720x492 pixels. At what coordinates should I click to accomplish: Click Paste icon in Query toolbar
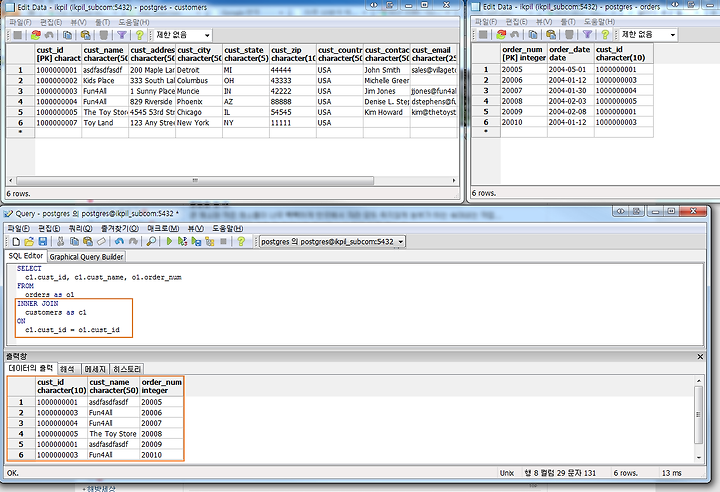(88, 242)
